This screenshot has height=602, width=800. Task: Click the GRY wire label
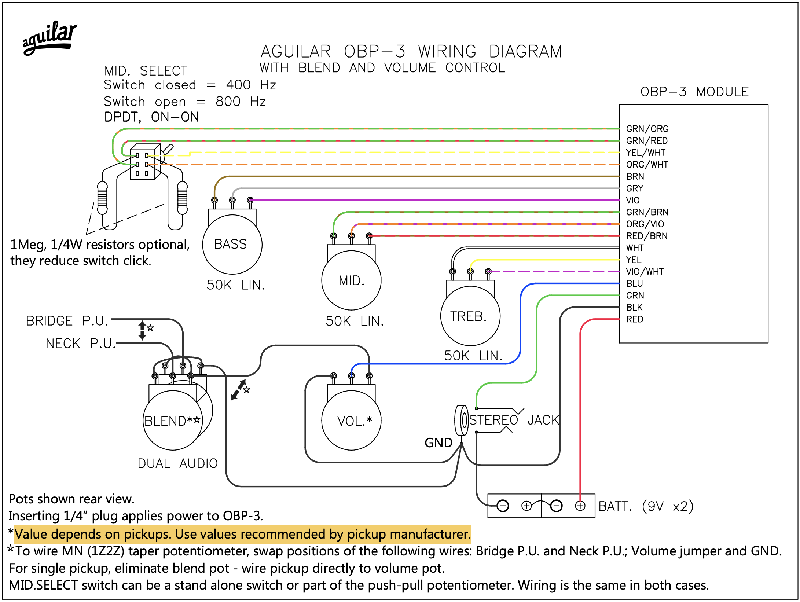(635, 188)
